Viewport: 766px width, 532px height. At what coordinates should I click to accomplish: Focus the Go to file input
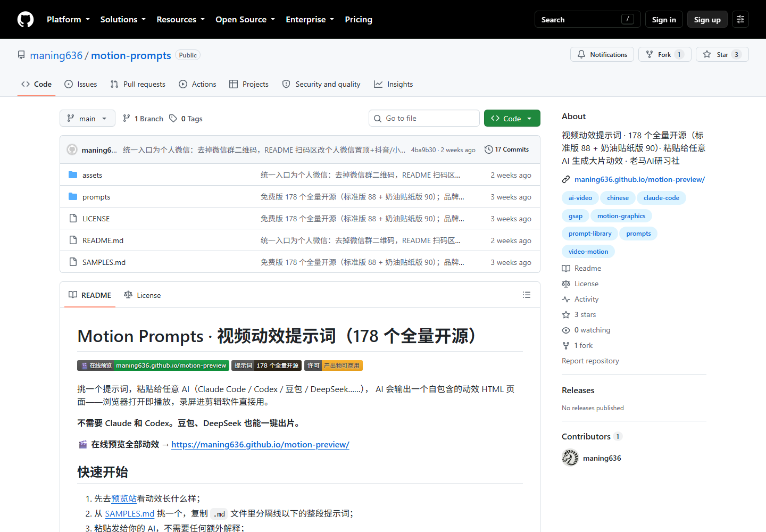pos(424,118)
